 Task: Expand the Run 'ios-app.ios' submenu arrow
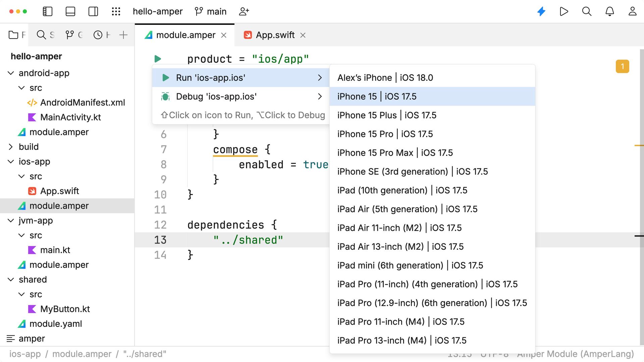(320, 78)
